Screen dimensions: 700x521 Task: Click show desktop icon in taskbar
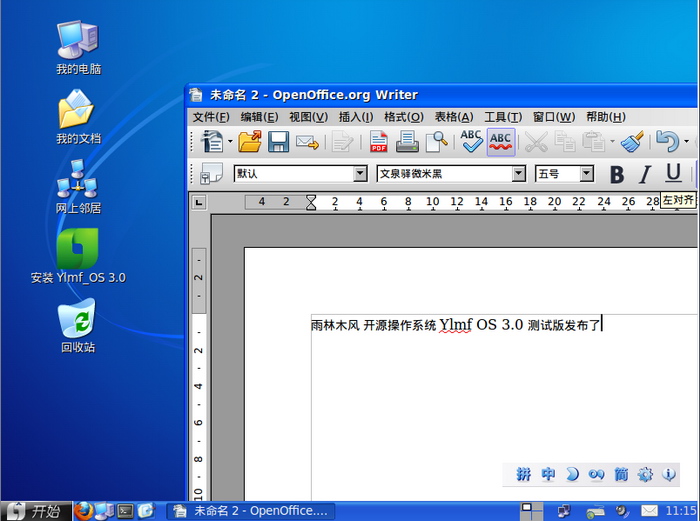click(104, 511)
